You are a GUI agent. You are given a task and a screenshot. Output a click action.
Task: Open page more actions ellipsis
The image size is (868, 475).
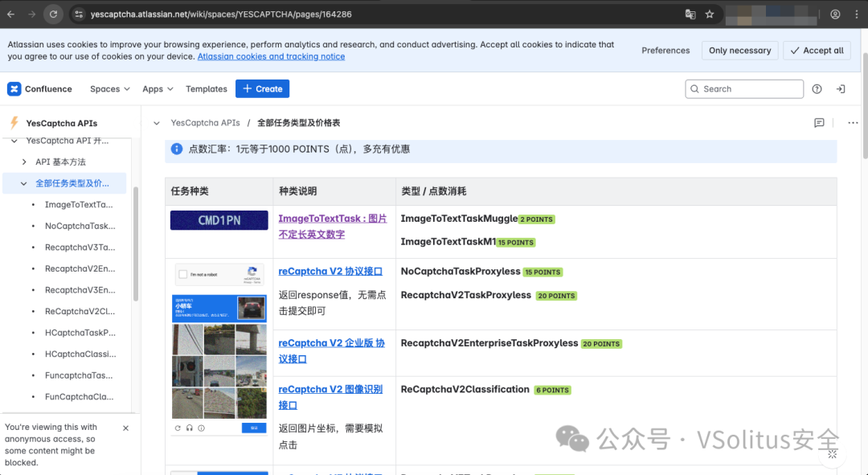click(853, 123)
